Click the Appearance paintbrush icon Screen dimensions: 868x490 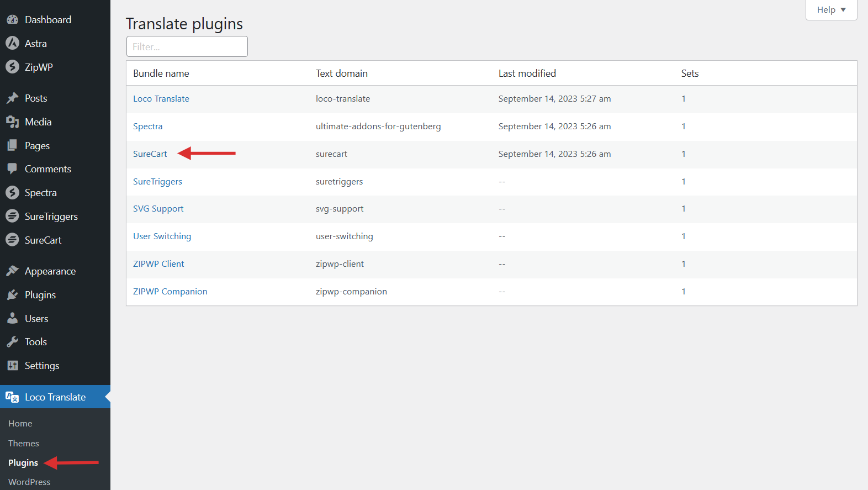(12, 271)
